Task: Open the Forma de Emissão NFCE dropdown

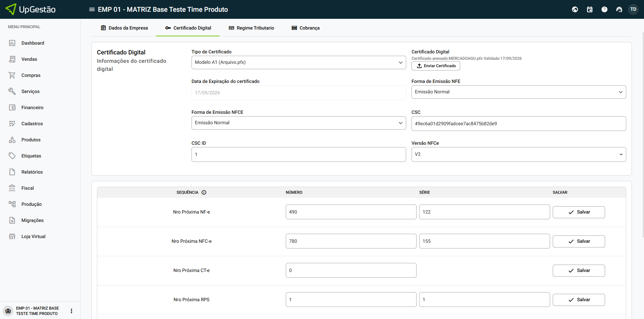Action: pos(299,123)
